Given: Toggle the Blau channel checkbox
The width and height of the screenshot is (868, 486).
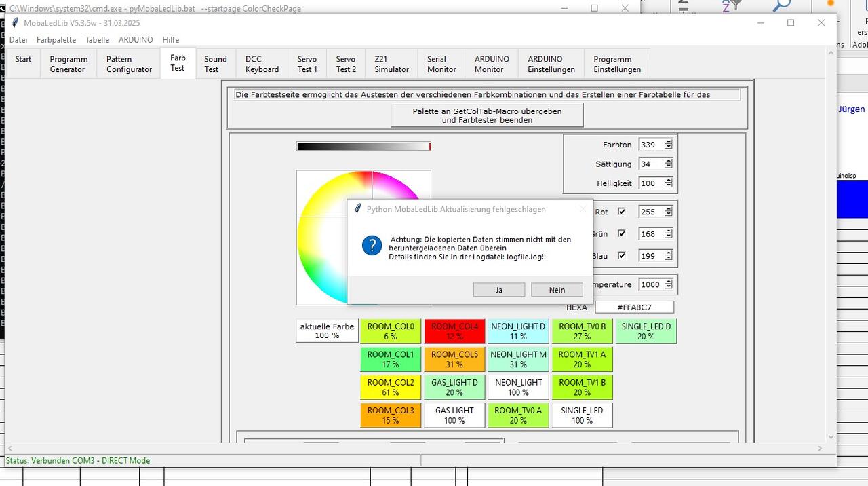Looking at the screenshot, I should pyautogui.click(x=621, y=256).
